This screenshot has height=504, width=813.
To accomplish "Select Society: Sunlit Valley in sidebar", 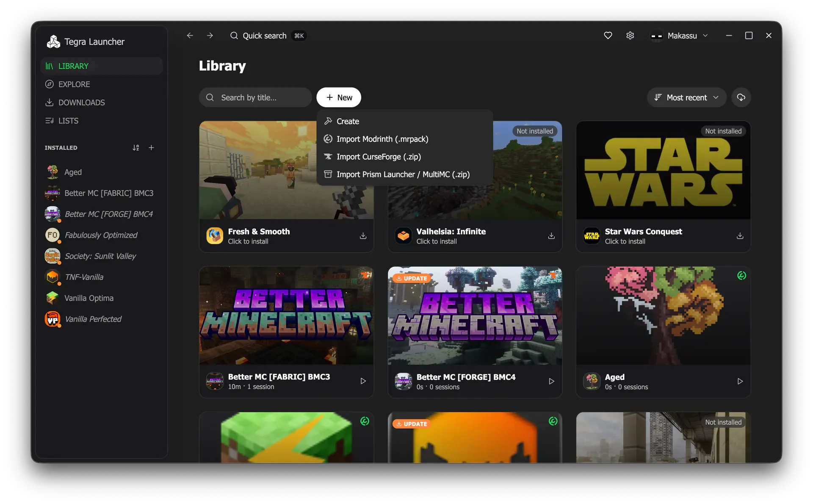I will 102,256.
